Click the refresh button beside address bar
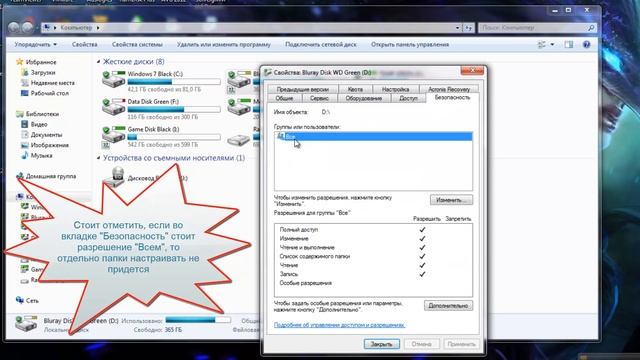The width and height of the screenshot is (640, 360). click(468, 28)
